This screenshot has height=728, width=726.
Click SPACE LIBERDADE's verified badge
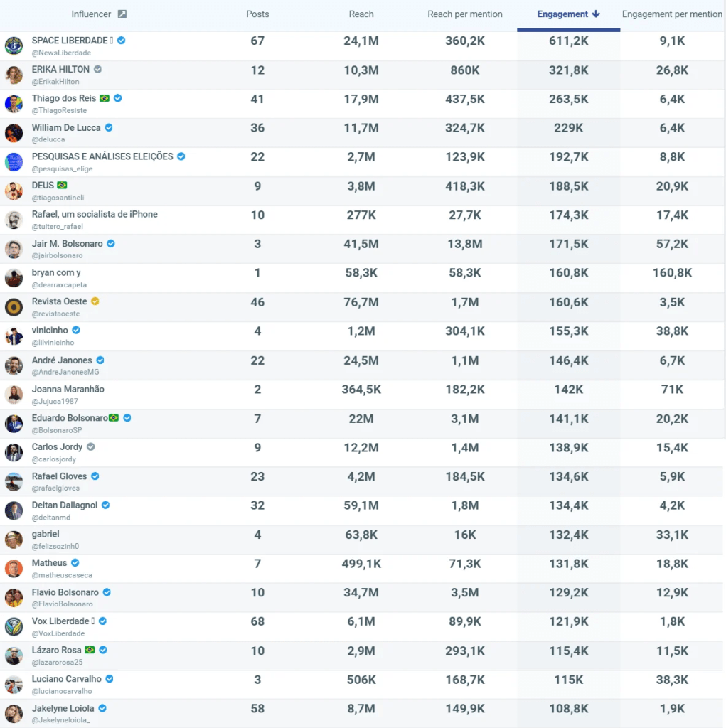(x=122, y=41)
